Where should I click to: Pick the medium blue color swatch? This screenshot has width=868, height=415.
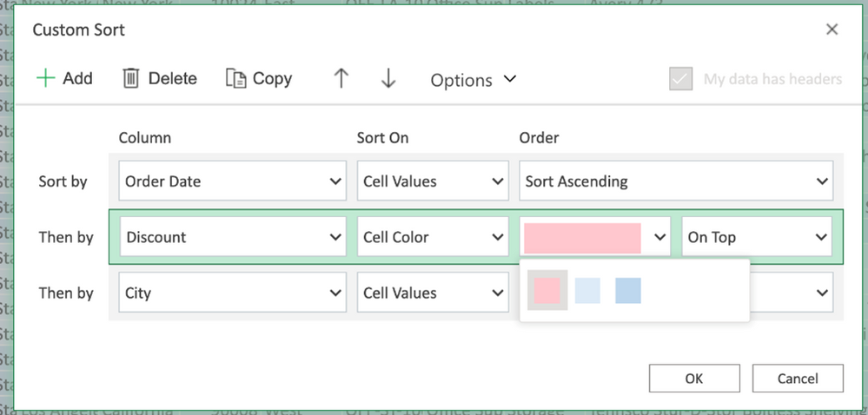627,291
